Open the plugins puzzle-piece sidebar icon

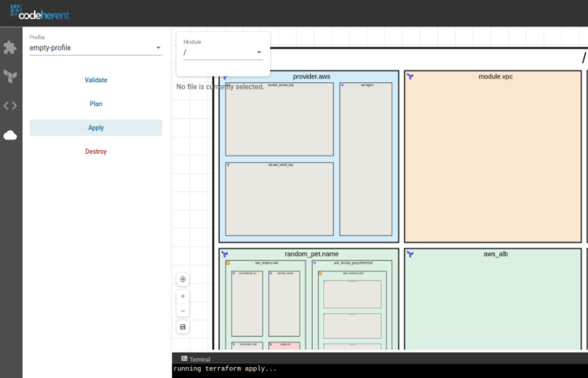10,47
